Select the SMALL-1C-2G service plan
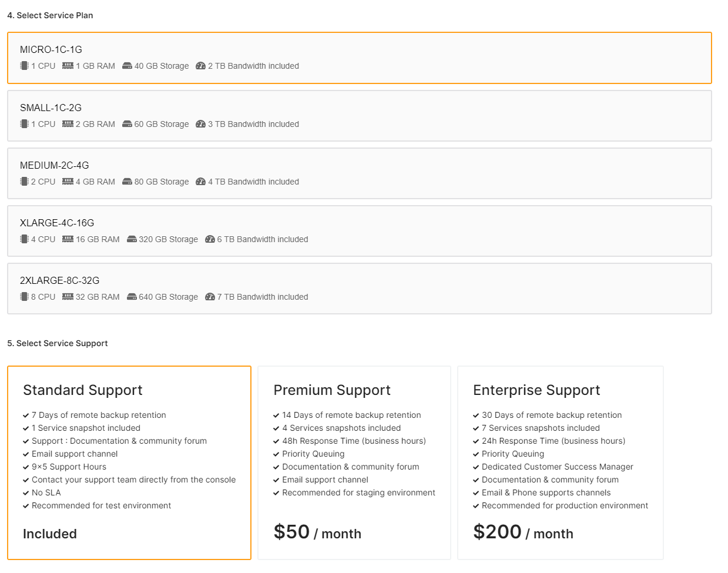The height and width of the screenshot is (573, 728). [359, 116]
